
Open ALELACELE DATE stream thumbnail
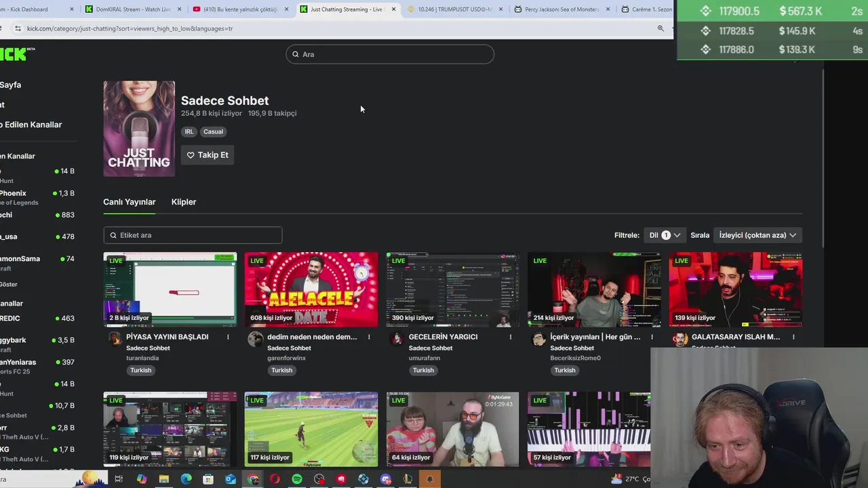(311, 289)
